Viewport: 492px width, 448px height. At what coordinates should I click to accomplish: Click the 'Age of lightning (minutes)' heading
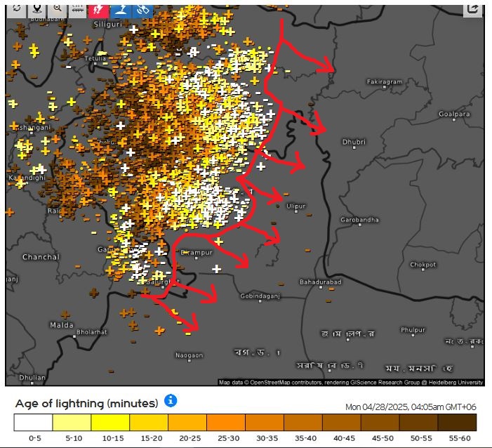pyautogui.click(x=86, y=403)
